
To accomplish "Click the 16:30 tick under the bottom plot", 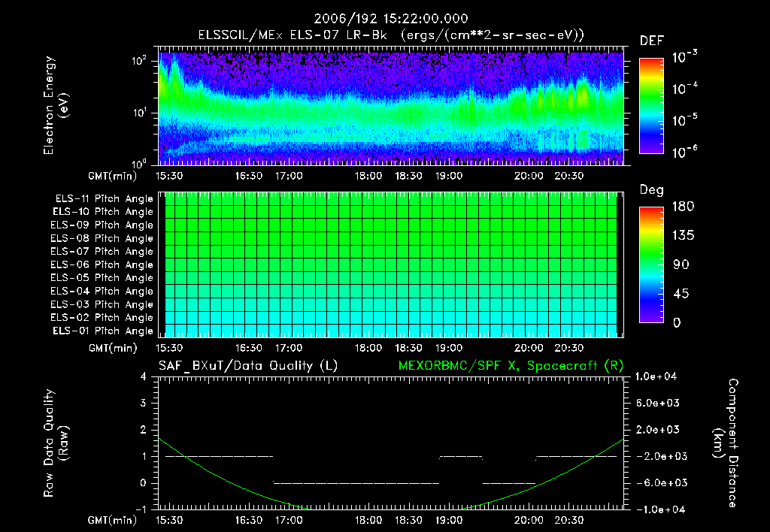I will pos(248,520).
